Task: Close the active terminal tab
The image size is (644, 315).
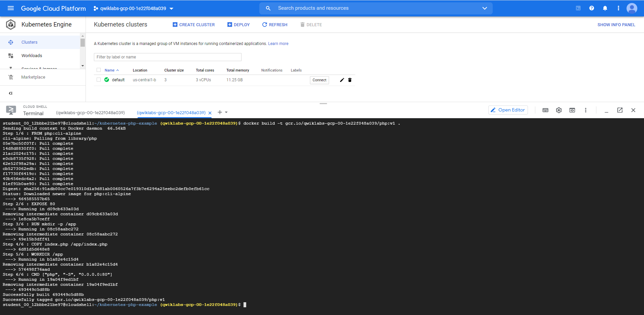Action: coord(210,113)
